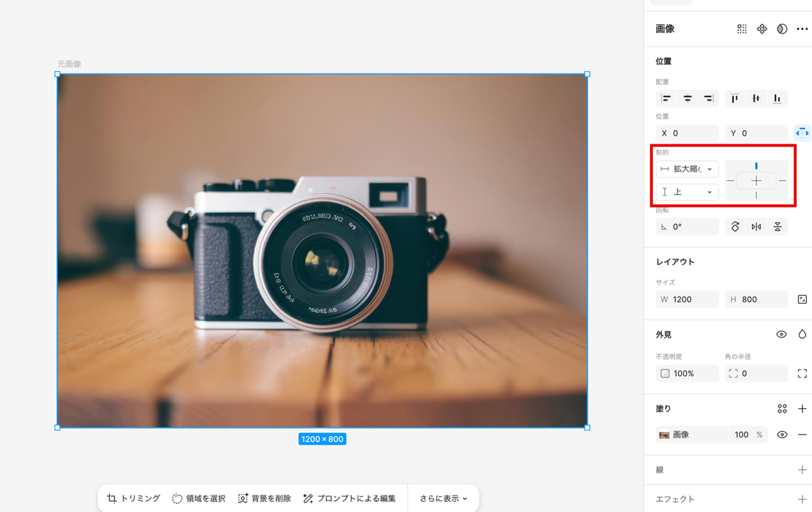Viewport: 812px width, 512px height.
Task: Open the horizontal constraint 拡大縮小 dropdown
Action: pyautogui.click(x=687, y=169)
